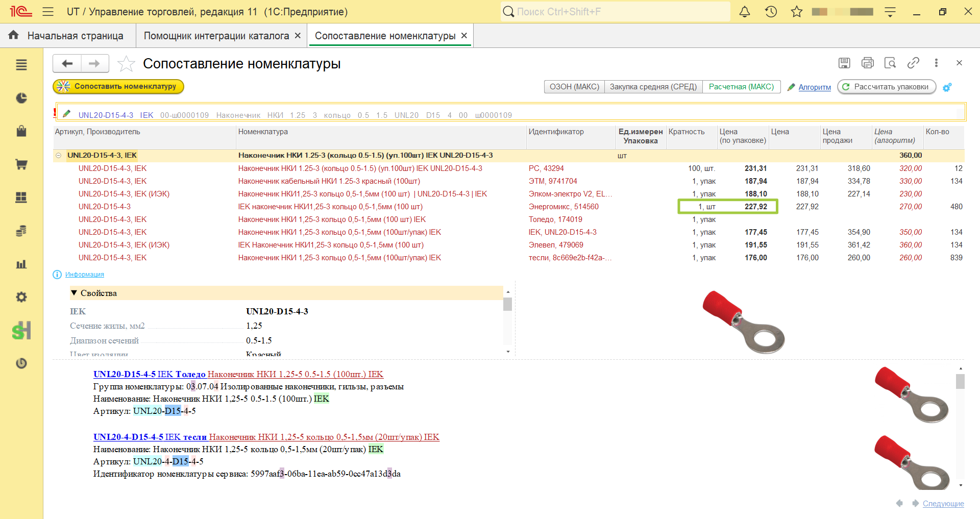Image resolution: width=980 pixels, height=519 pixels.
Task: Click the print icon
Action: tap(867, 63)
